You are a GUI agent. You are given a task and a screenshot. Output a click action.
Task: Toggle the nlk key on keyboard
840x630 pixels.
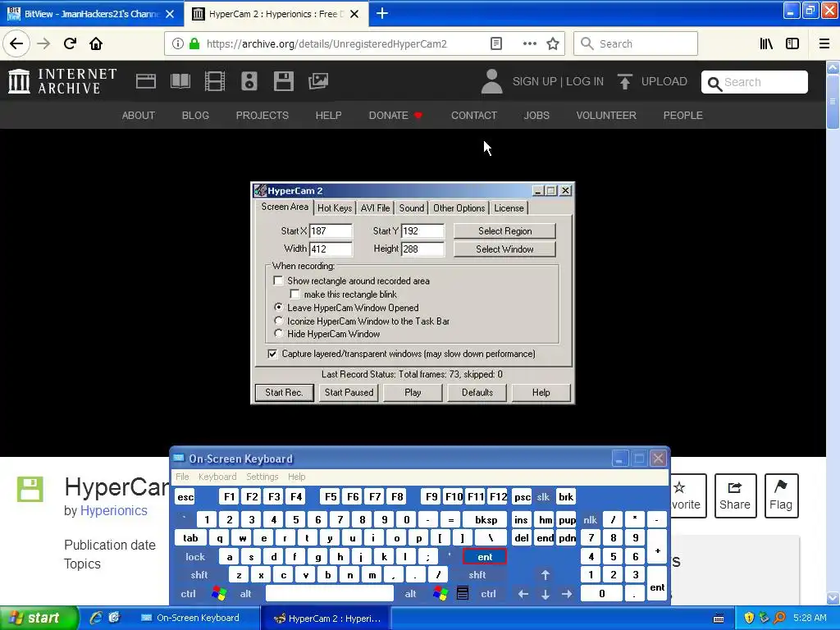coord(591,519)
